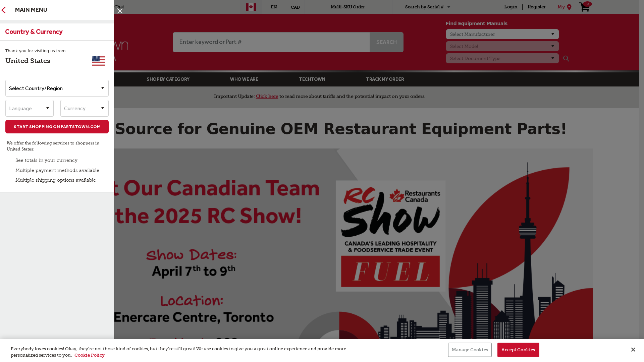Open the shopping cart icon
644x362 pixels.
(585, 7)
